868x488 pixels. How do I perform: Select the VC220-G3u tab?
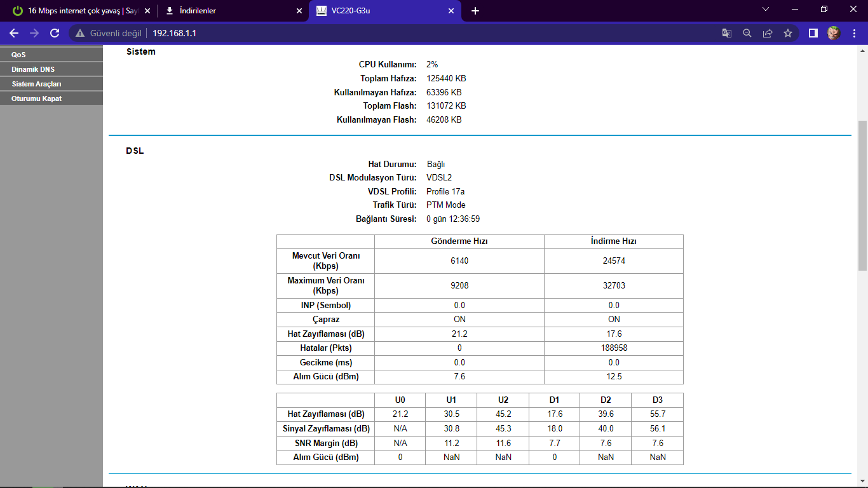coord(384,11)
